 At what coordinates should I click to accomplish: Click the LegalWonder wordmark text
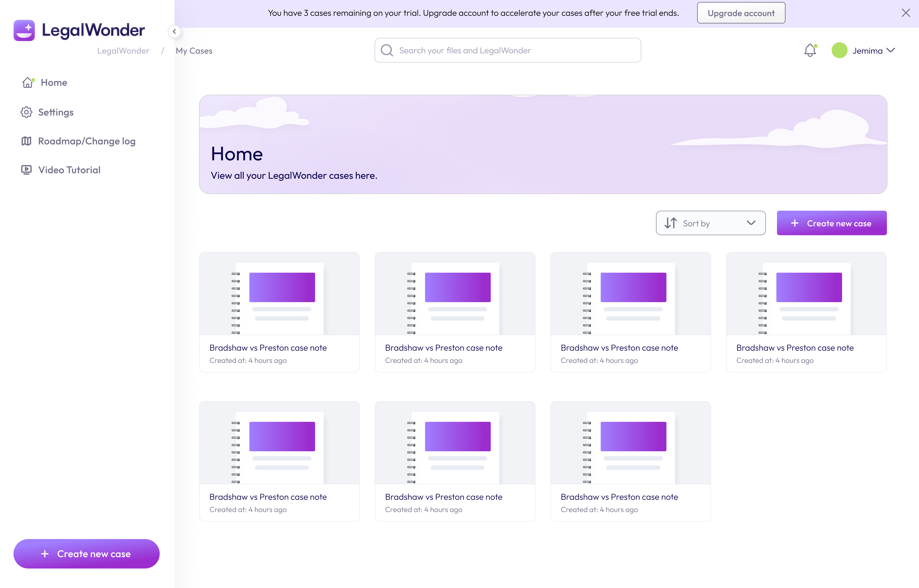[93, 30]
